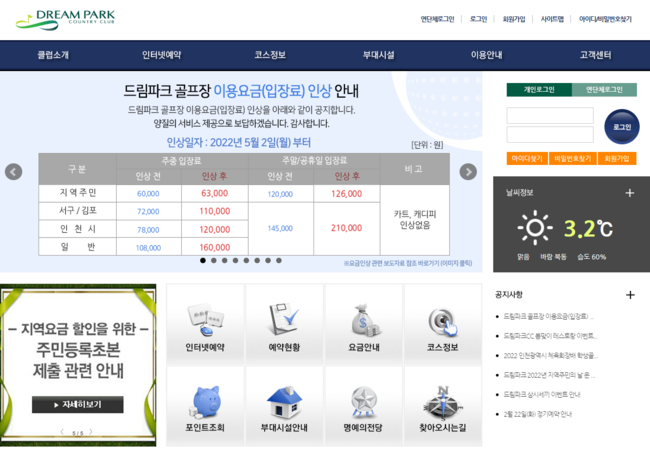The image size is (650, 452).
Task: Go to previous banner slide arrow
Action: click(x=13, y=172)
